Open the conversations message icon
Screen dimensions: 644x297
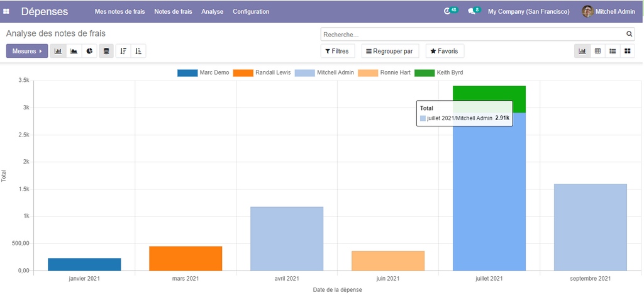(x=474, y=11)
